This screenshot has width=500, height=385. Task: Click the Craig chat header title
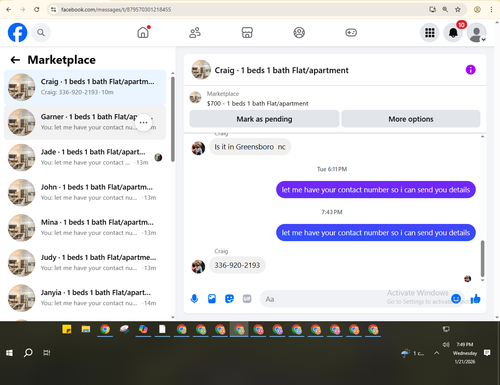pos(281,70)
